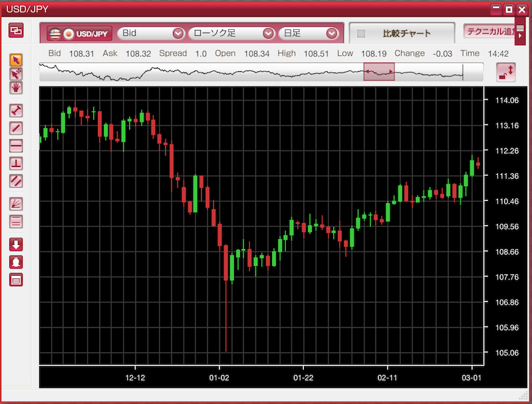
Task: Select the parallel channel line tool
Action: pyautogui.click(x=16, y=181)
